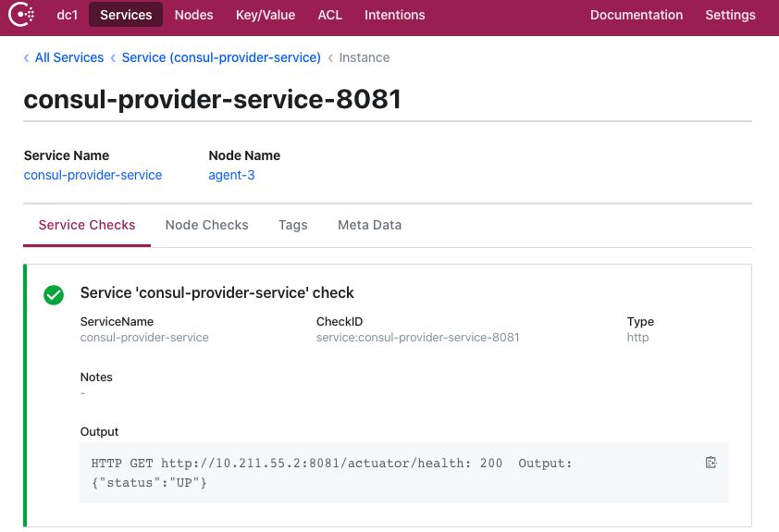Open the Documentation link in the header
The width and height of the screenshot is (779, 532).
pyautogui.click(x=637, y=15)
